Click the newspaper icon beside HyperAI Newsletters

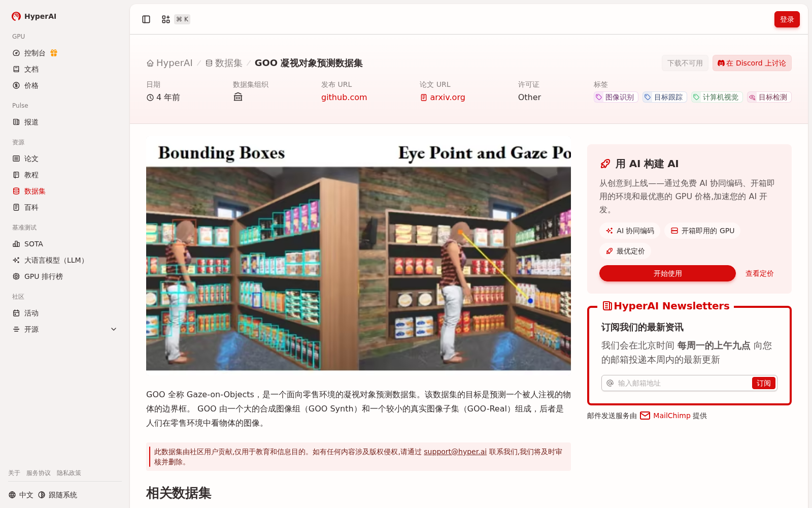pyautogui.click(x=607, y=306)
